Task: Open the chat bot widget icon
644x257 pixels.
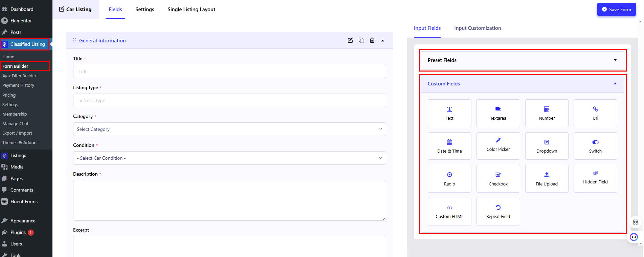Action: [634, 237]
